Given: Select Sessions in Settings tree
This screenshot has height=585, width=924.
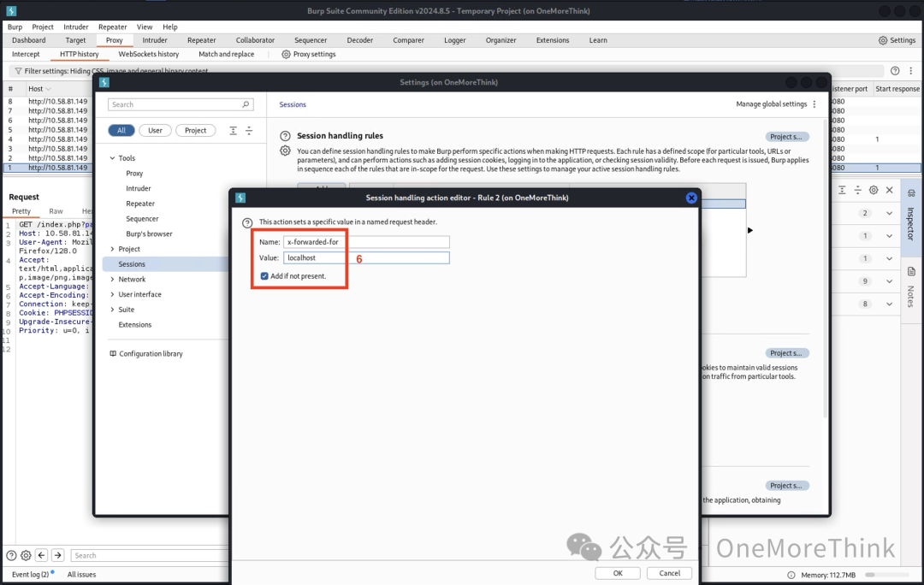Looking at the screenshot, I should [x=132, y=264].
